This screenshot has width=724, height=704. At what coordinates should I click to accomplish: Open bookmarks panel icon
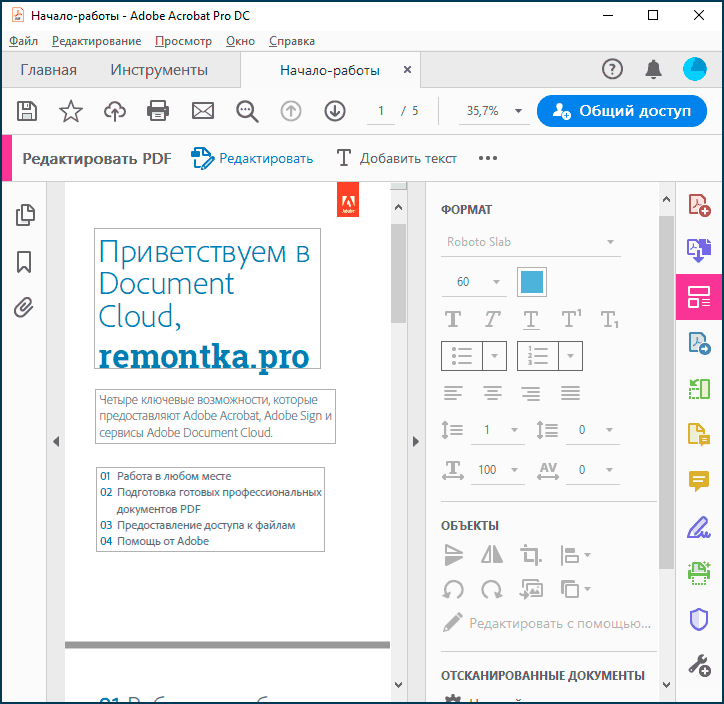[x=24, y=262]
